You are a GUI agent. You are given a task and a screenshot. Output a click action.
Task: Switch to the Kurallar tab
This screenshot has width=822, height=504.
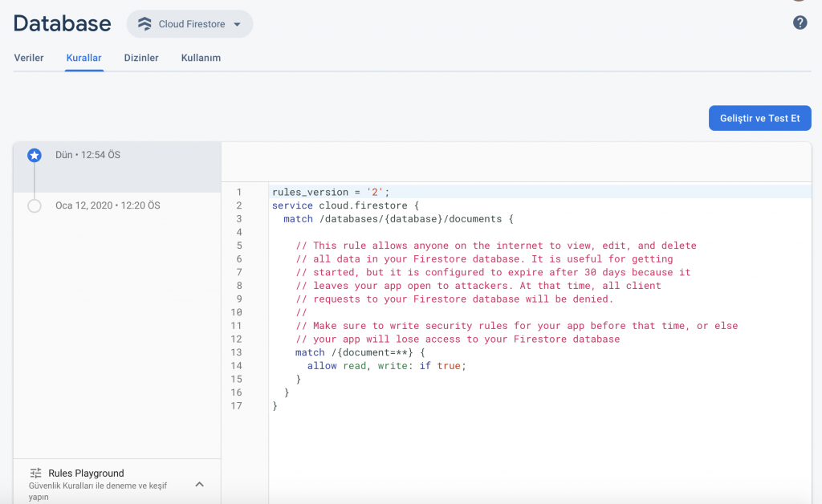(x=83, y=58)
